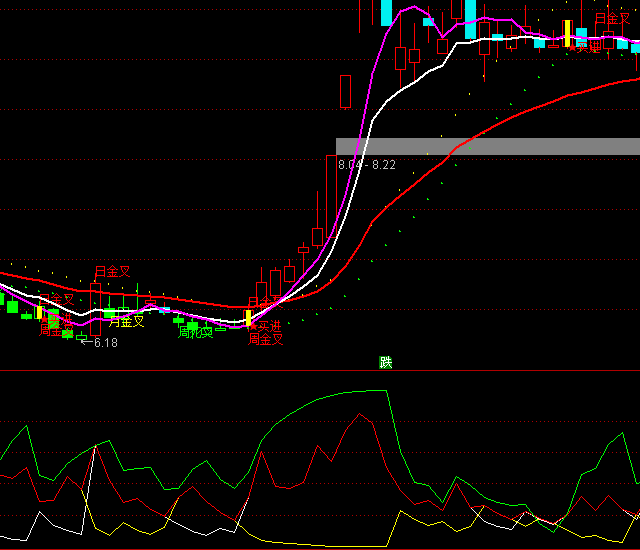Select the long red moving average curve

(x=500, y=115)
